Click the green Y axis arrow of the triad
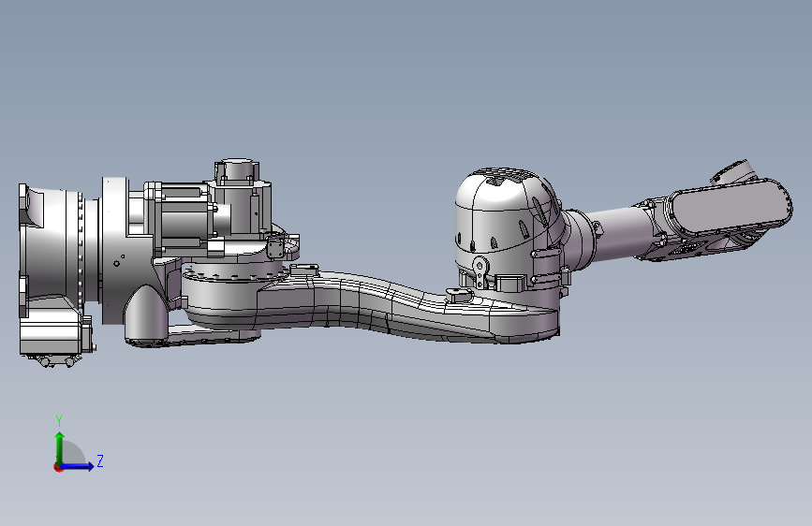Image resolution: width=812 pixels, height=526 pixels. [x=60, y=447]
